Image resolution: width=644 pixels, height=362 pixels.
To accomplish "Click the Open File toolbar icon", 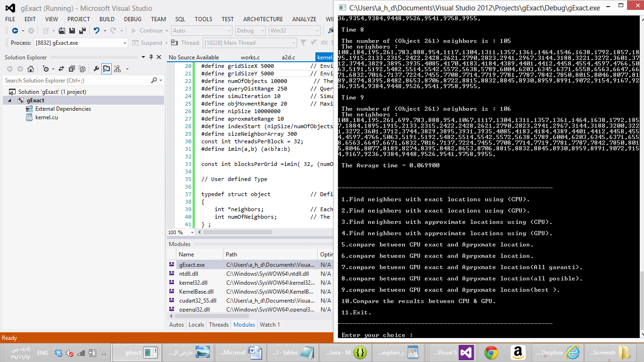I will click(x=62, y=31).
